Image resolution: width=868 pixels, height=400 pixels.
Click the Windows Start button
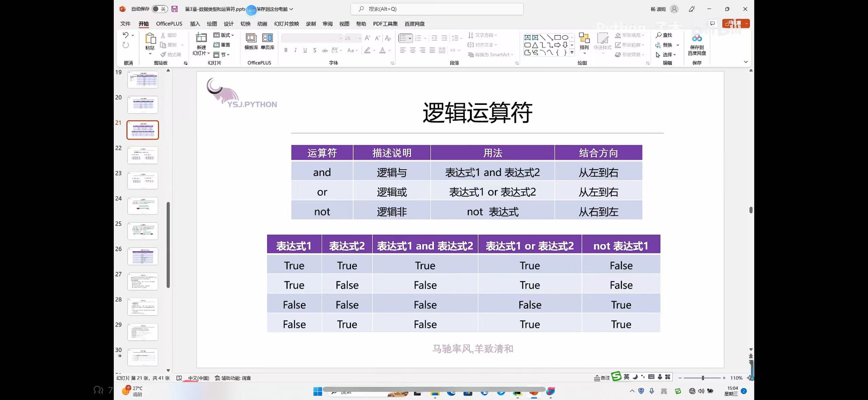pos(318,392)
